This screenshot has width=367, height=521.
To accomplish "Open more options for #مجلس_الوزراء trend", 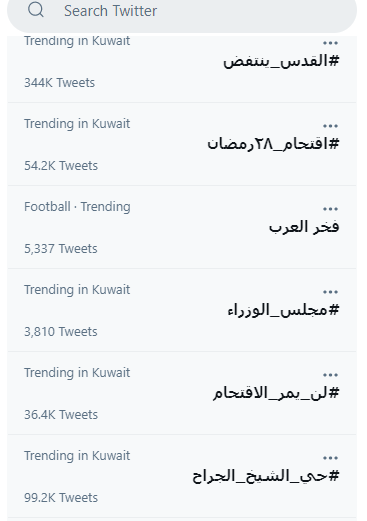I will coord(330,292).
